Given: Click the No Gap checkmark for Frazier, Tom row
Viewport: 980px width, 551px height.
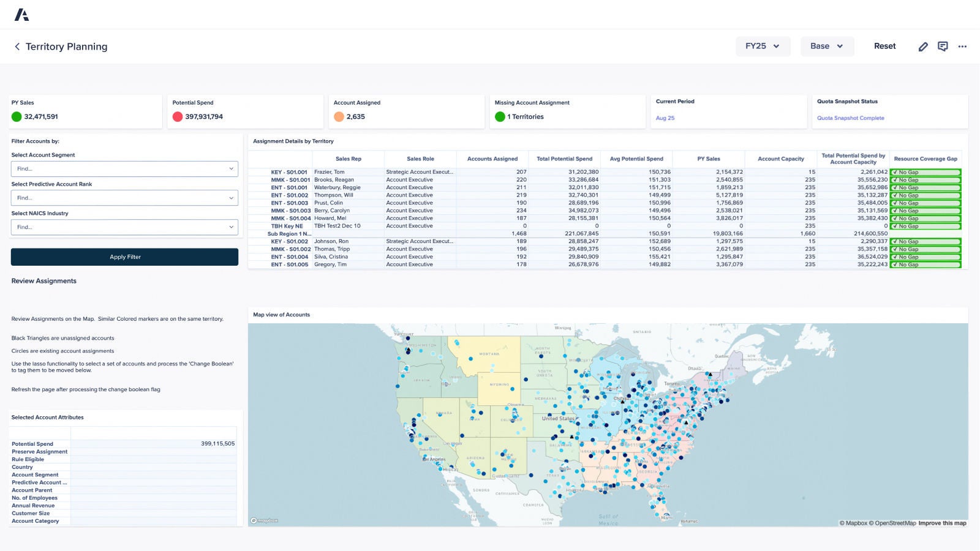Looking at the screenshot, I should point(925,172).
